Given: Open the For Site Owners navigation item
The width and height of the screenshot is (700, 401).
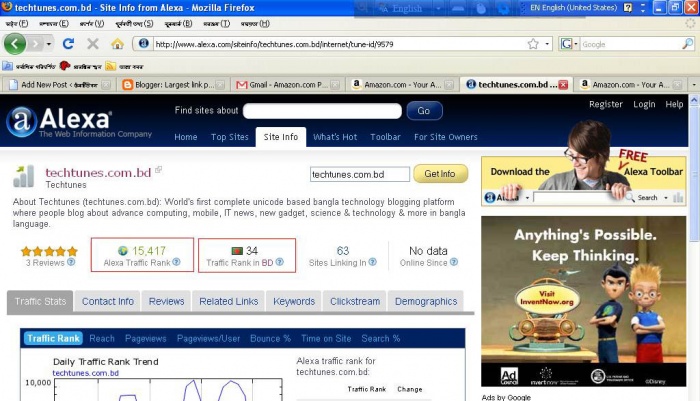Looking at the screenshot, I should tap(446, 137).
